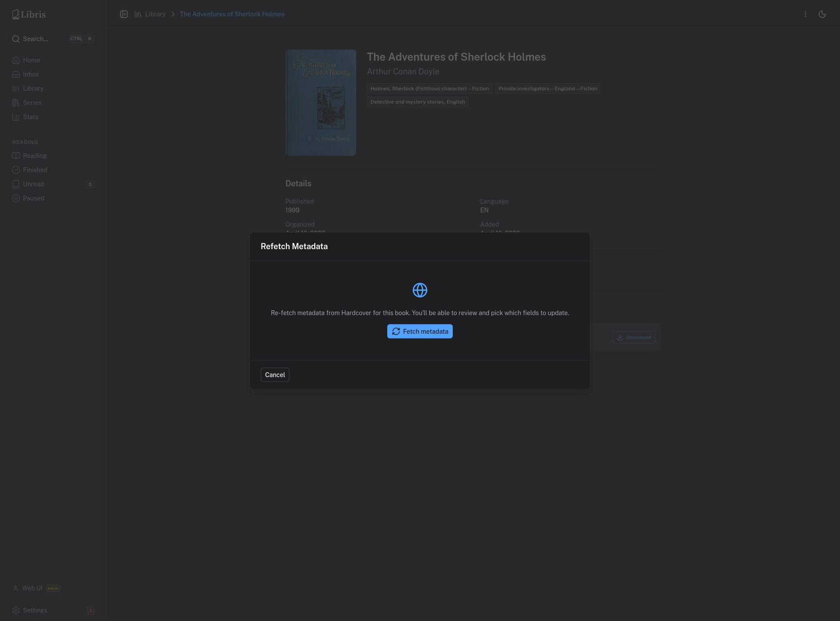This screenshot has width=840, height=621.
Task: Click the Sherlock Holmes book cover
Action: 321,103
